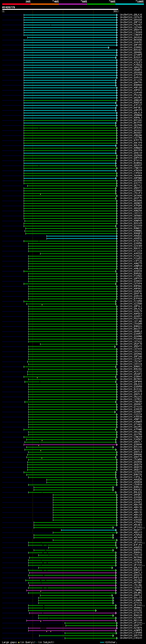Screen dimensions: 146x644
Task: Click hit label UniRef100_Q01JC6
Action: click(x=131, y=597)
